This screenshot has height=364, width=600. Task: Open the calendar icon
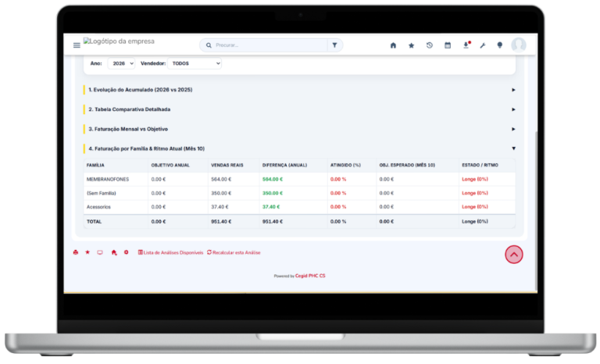tap(448, 45)
